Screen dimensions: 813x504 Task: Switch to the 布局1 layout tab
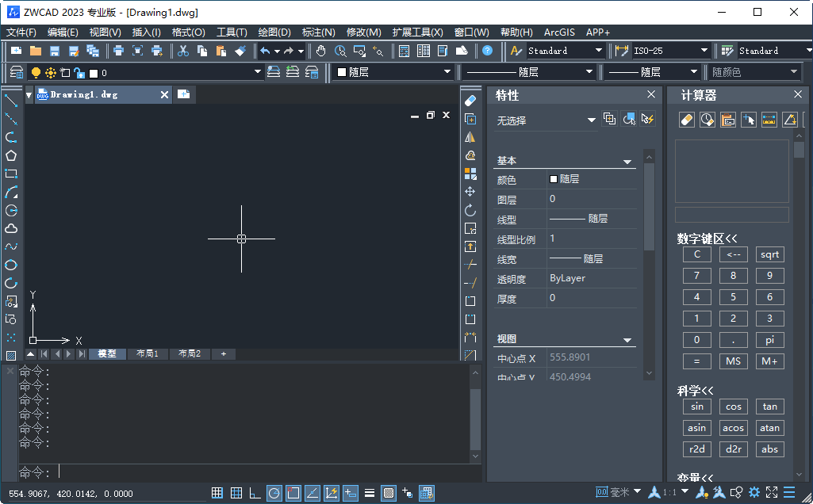tap(148, 353)
